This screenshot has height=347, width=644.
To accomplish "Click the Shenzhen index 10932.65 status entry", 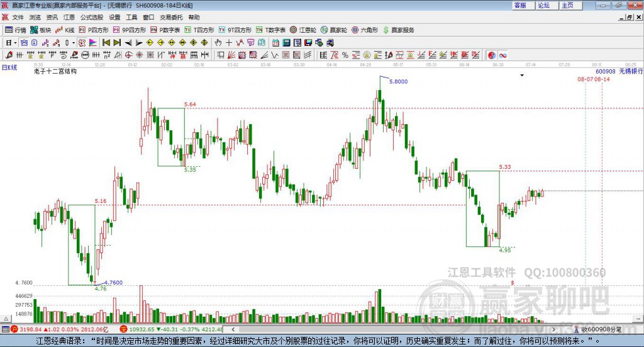I will click(x=172, y=329).
